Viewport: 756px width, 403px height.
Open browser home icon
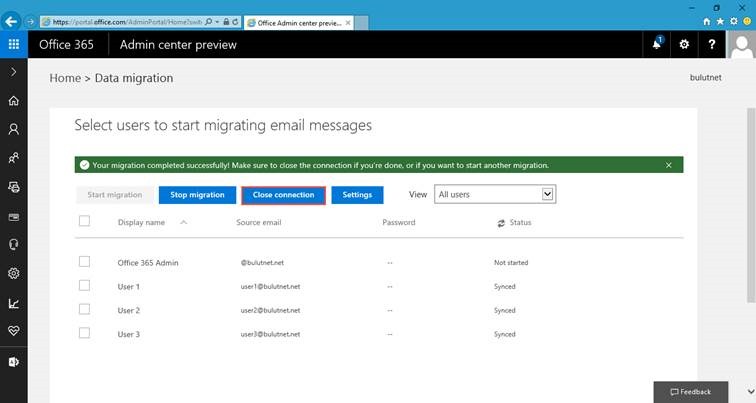click(707, 22)
